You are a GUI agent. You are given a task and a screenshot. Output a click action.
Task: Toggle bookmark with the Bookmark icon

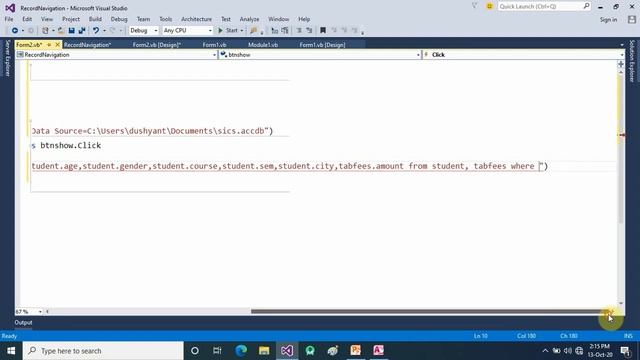pos(323,31)
